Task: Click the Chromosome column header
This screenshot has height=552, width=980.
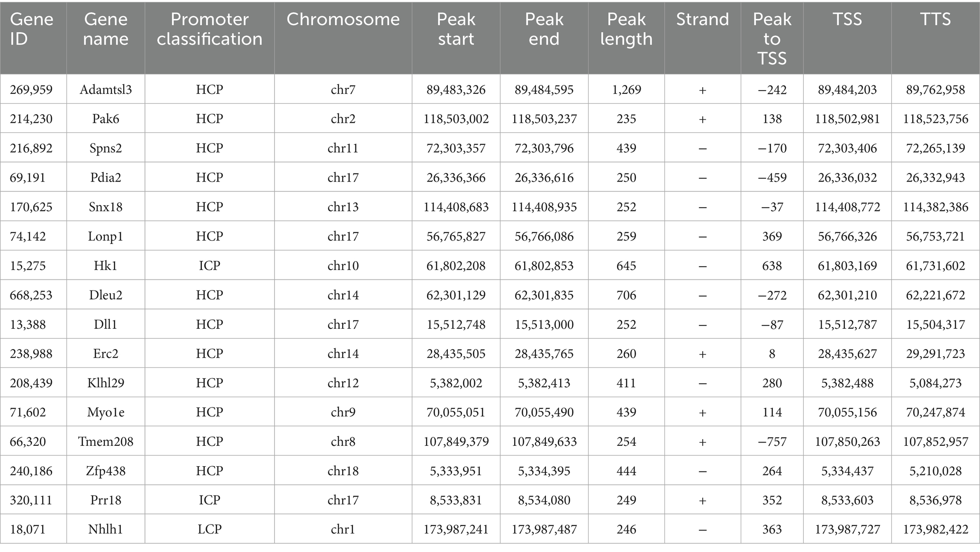Action: click(343, 19)
